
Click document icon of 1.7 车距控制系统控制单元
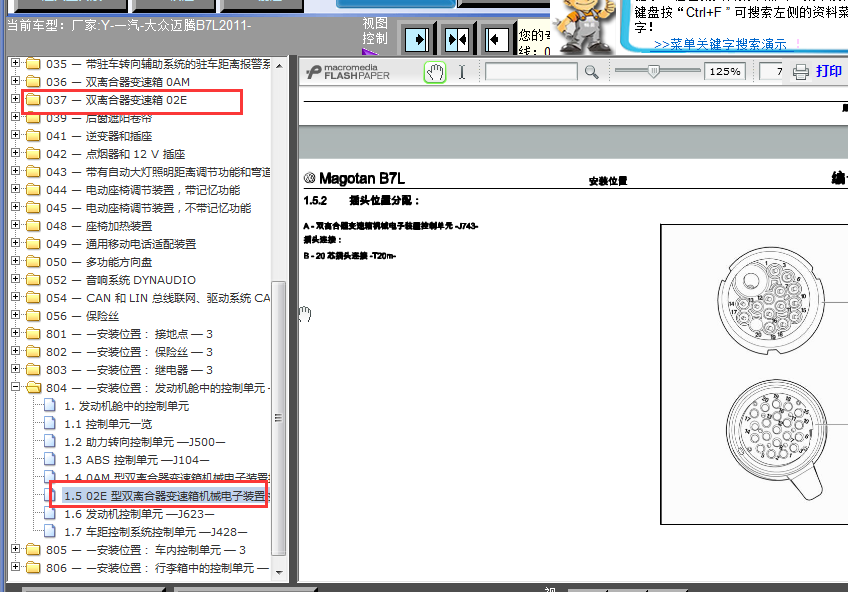pos(50,531)
